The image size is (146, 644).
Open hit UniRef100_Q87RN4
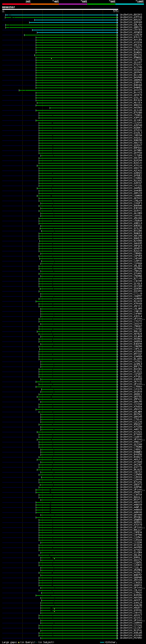131,268
